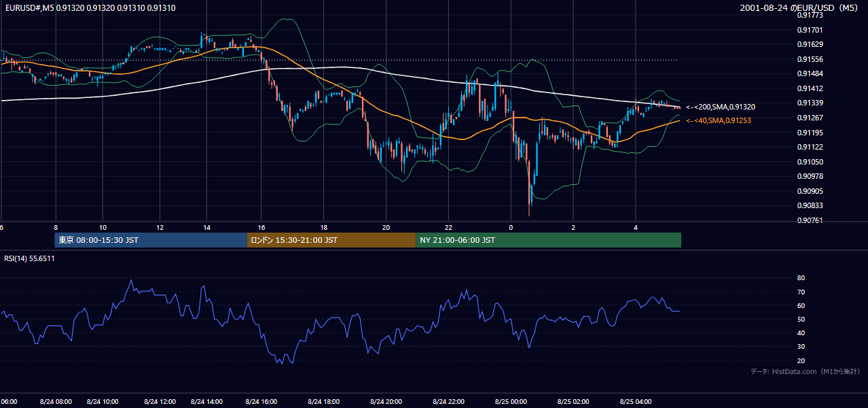868x408 pixels.
Task: Click price level 0.90833 on axis
Action: 810,205
